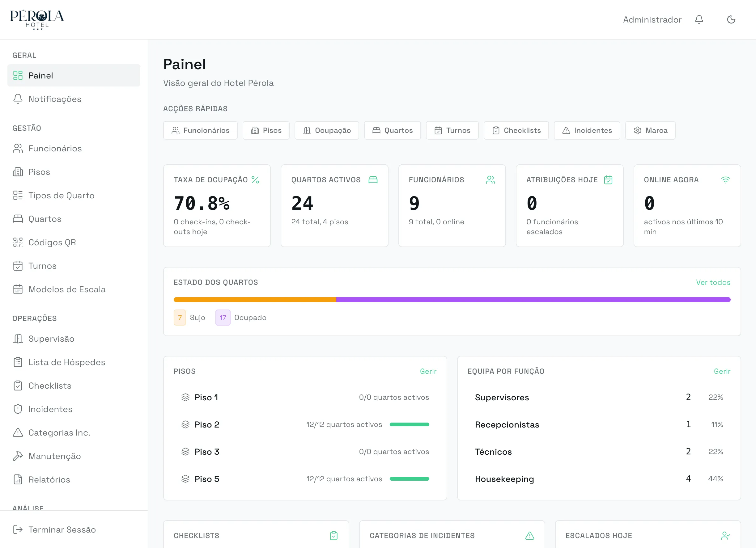Toggle dark mode with the moon icon

pos(731,19)
